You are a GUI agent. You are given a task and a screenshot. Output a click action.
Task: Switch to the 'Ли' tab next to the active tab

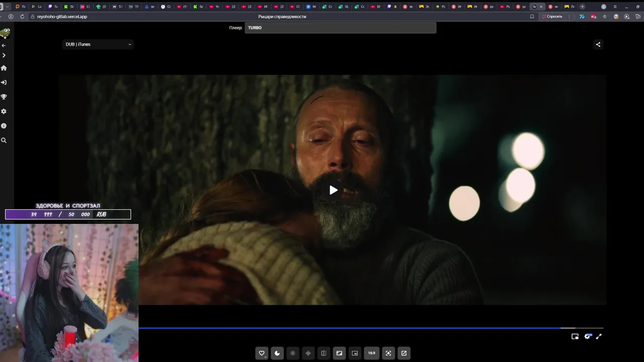[553, 7]
